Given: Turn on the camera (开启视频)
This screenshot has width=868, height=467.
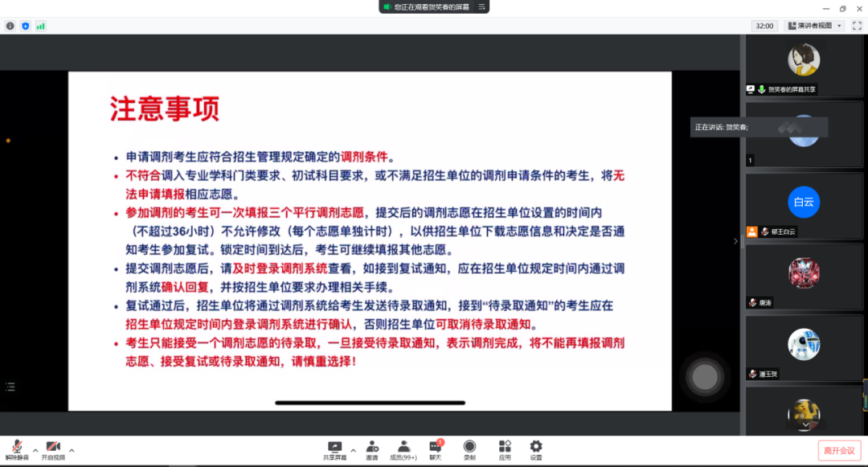Looking at the screenshot, I should [x=53, y=449].
